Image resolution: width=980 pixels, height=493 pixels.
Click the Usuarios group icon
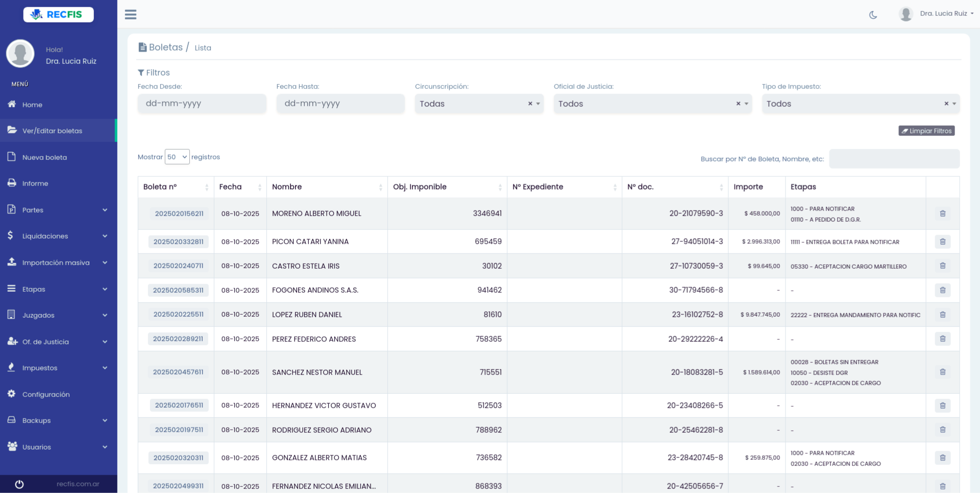pos(11,447)
